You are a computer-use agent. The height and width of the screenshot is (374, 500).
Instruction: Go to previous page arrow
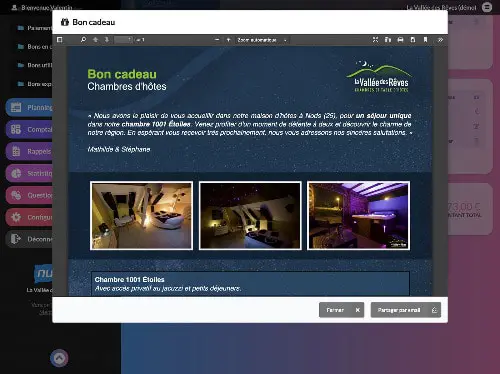coord(95,40)
